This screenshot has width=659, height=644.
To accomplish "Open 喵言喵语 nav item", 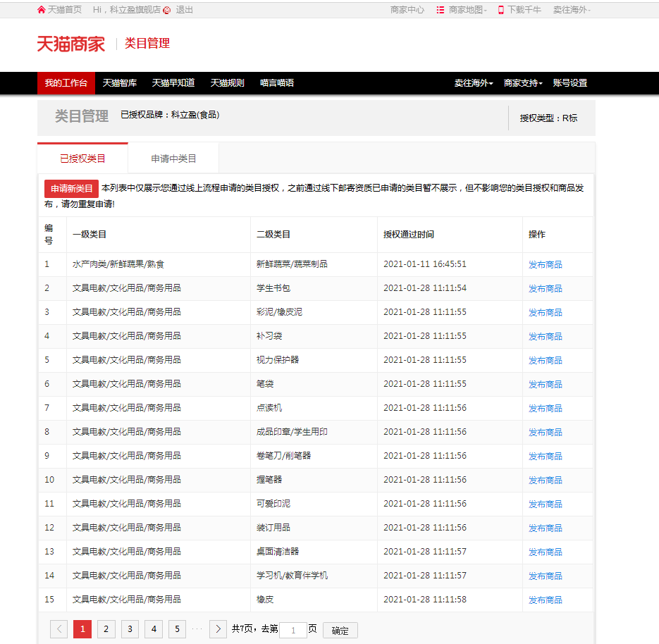I will point(277,83).
